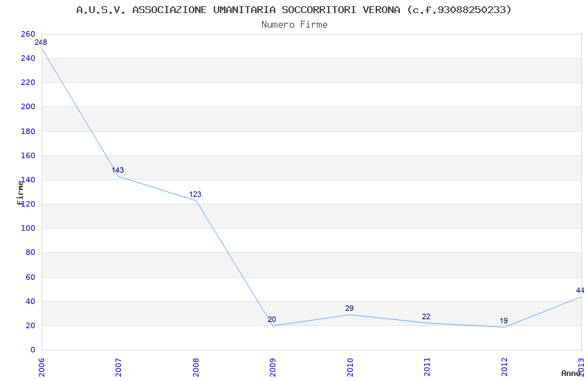Click the y-axis value 180
Viewport: 588px width, 380px height.
click(x=28, y=131)
